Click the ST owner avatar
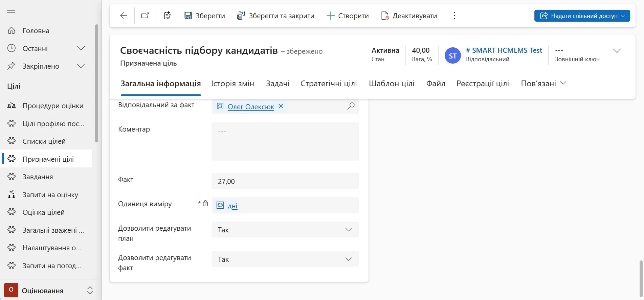 pyautogui.click(x=453, y=55)
